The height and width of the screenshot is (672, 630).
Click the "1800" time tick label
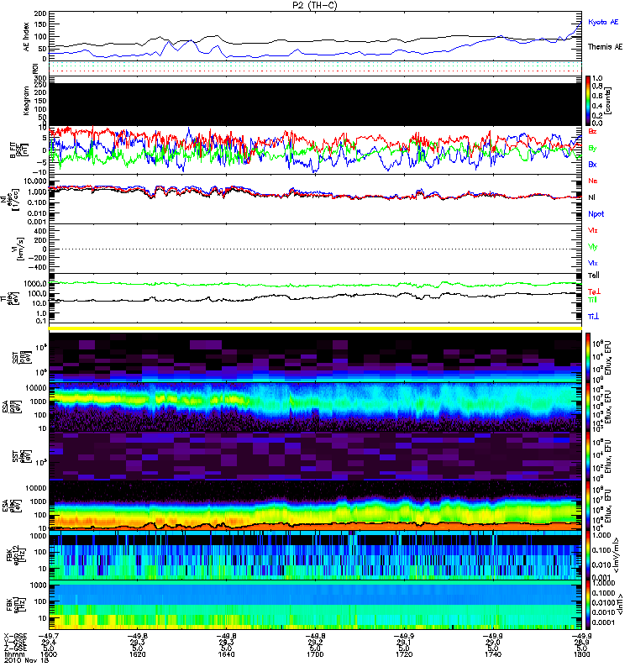pos(581,654)
